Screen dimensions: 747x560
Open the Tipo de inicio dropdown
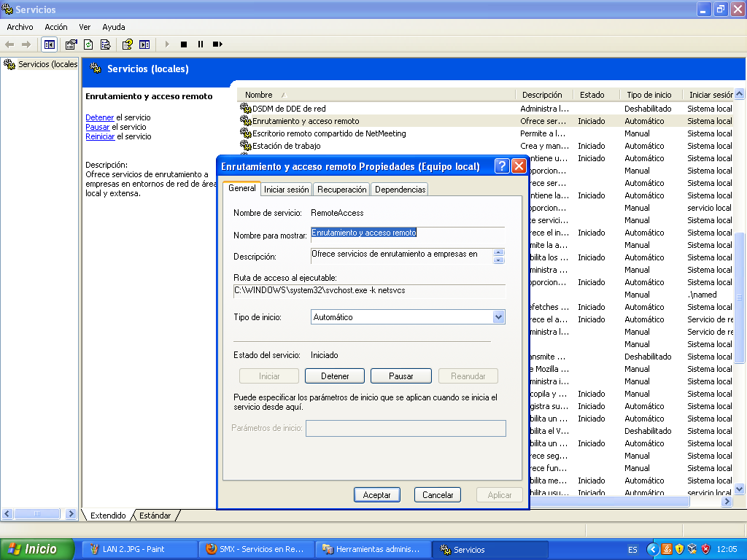[499, 317]
